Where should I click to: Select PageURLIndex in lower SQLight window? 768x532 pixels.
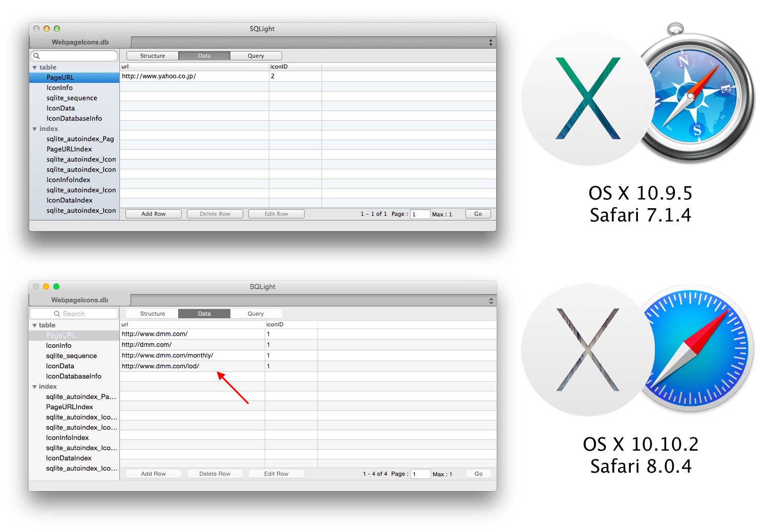[74, 407]
